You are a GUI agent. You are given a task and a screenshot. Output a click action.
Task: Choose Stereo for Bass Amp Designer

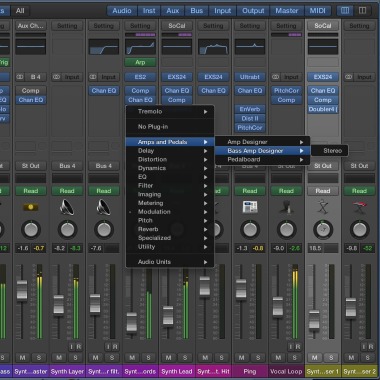(330, 151)
